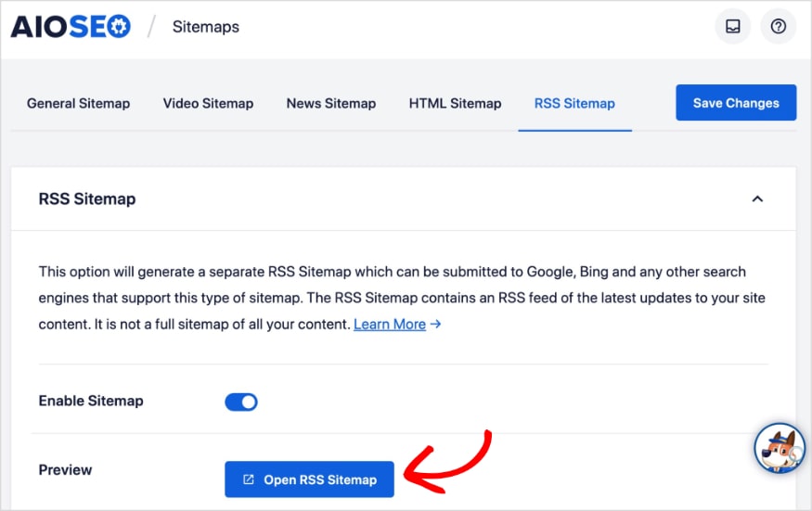Click the Enable Sitemap label
Screen dimensions: 812x511
91,401
